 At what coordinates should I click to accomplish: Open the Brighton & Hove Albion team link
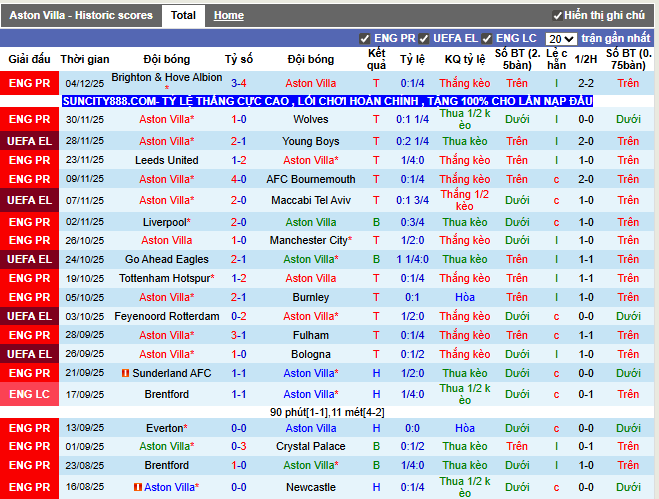click(x=167, y=77)
